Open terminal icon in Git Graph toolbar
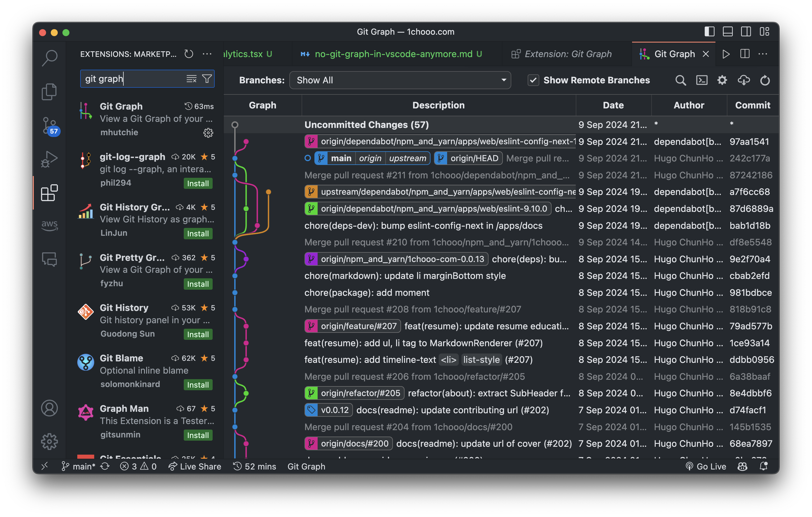The height and width of the screenshot is (517, 812). [701, 80]
